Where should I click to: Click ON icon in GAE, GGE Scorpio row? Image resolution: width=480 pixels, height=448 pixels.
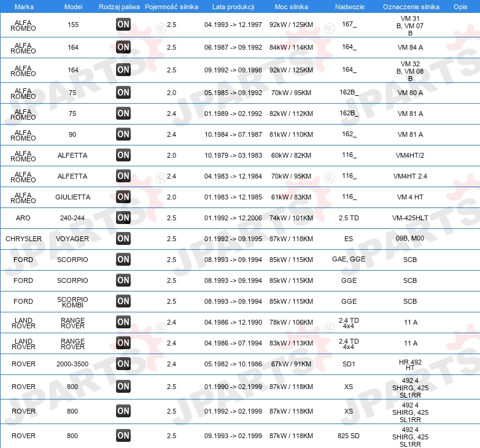click(123, 259)
